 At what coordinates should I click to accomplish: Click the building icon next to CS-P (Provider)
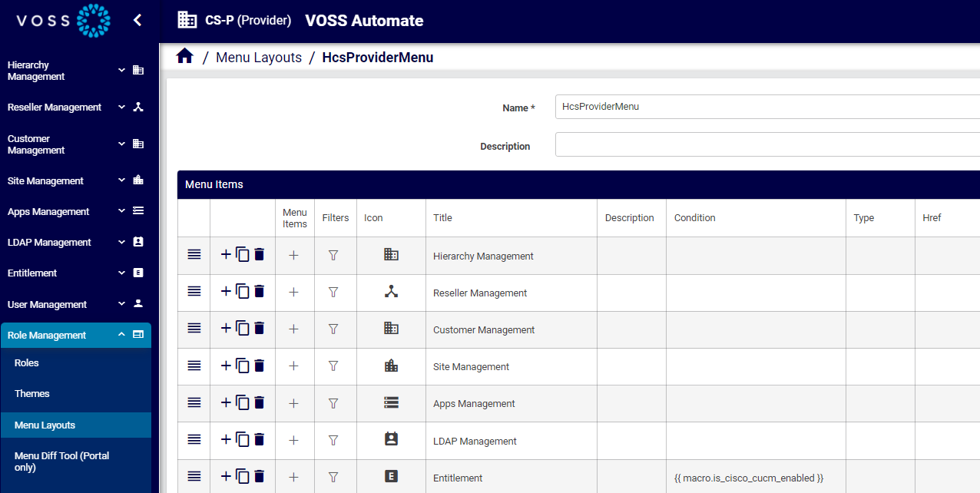(187, 20)
